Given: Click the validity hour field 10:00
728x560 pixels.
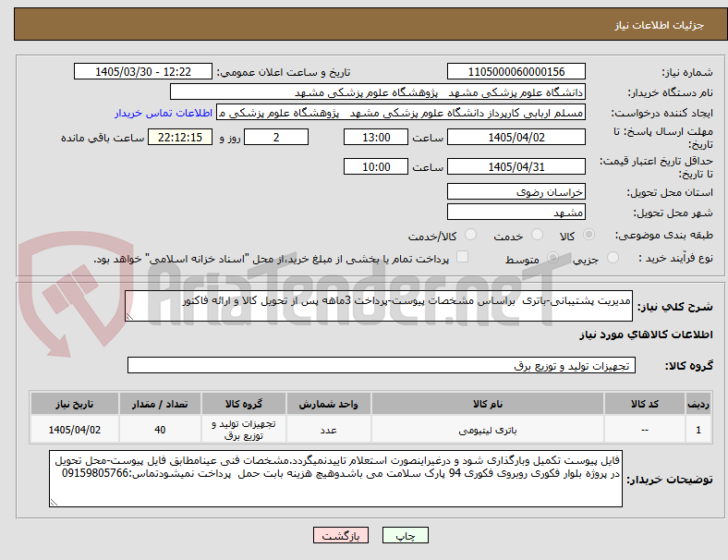Looking at the screenshot, I should click(376, 166).
